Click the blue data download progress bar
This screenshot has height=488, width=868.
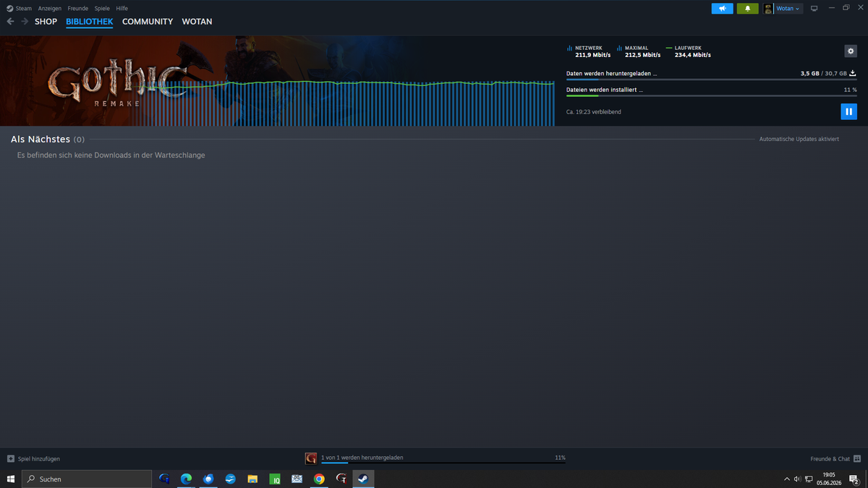(x=711, y=80)
